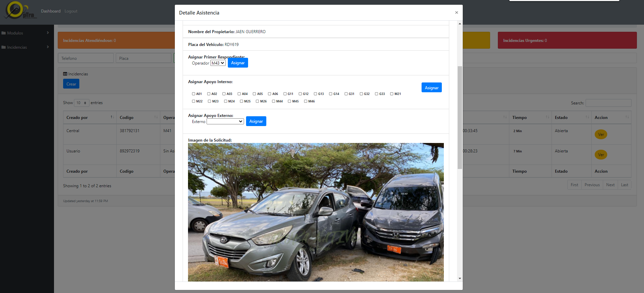Select the G33 checkbox
Screen dimensions: 644x293
[x=377, y=94]
